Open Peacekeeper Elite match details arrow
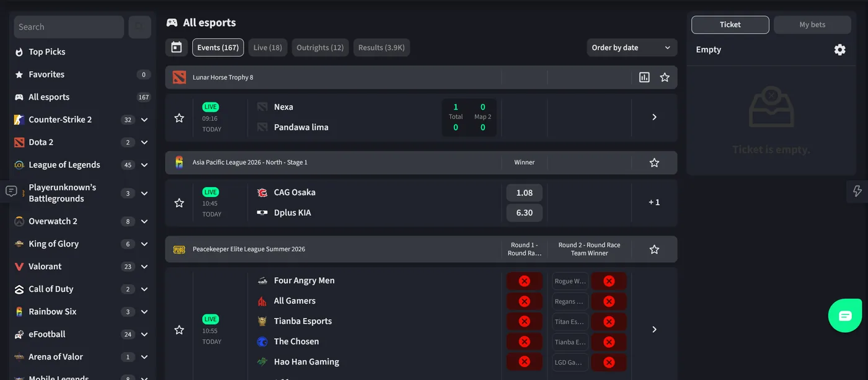This screenshot has height=380, width=868. pos(654,330)
